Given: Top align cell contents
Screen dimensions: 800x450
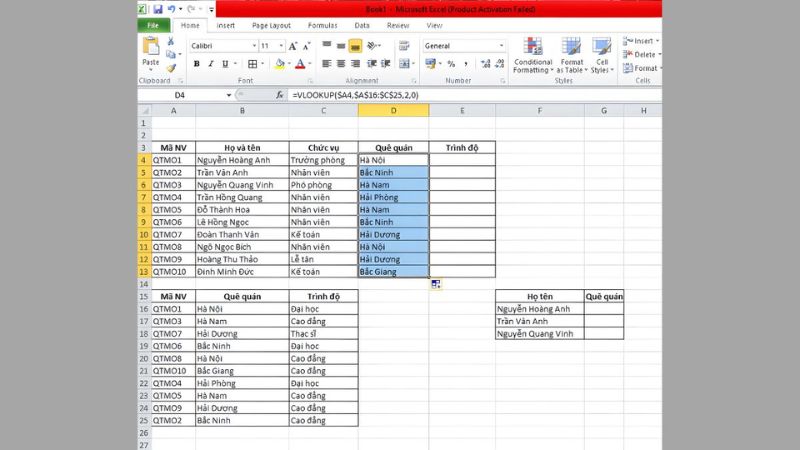Looking at the screenshot, I should (327, 46).
